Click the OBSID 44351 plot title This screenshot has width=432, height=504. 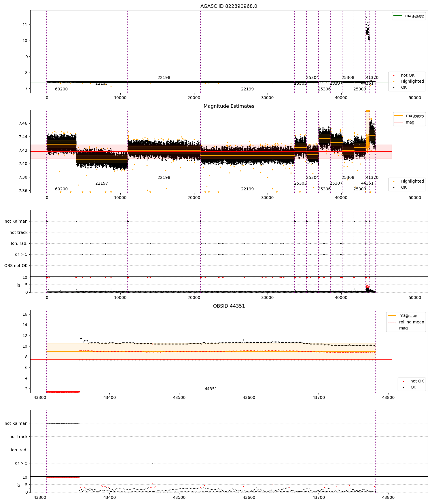pos(229,306)
